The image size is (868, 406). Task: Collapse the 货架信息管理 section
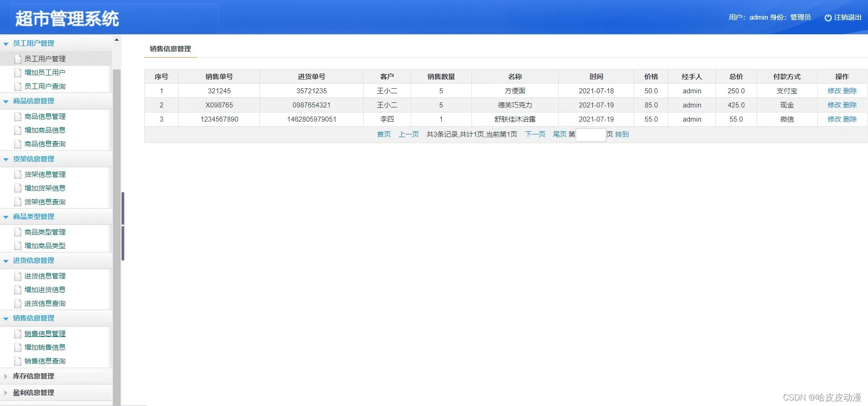[6, 160]
